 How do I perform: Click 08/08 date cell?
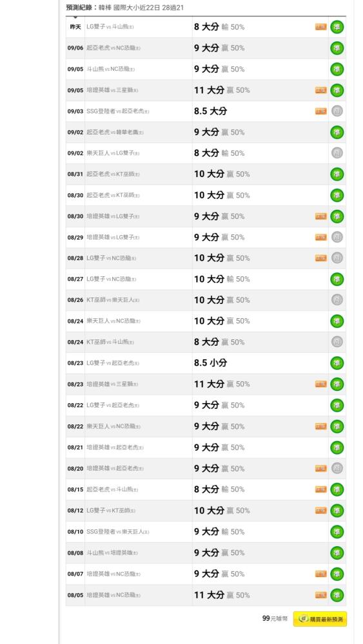pyautogui.click(x=75, y=553)
